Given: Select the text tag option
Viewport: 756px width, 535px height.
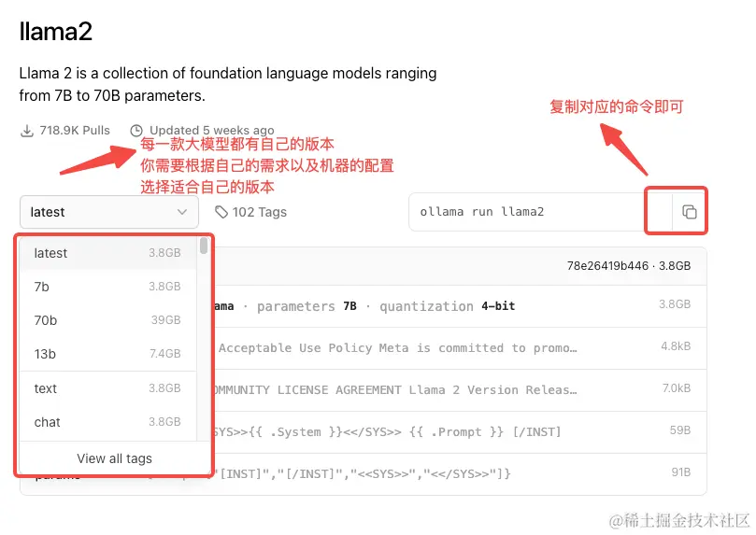Looking at the screenshot, I should [x=107, y=388].
